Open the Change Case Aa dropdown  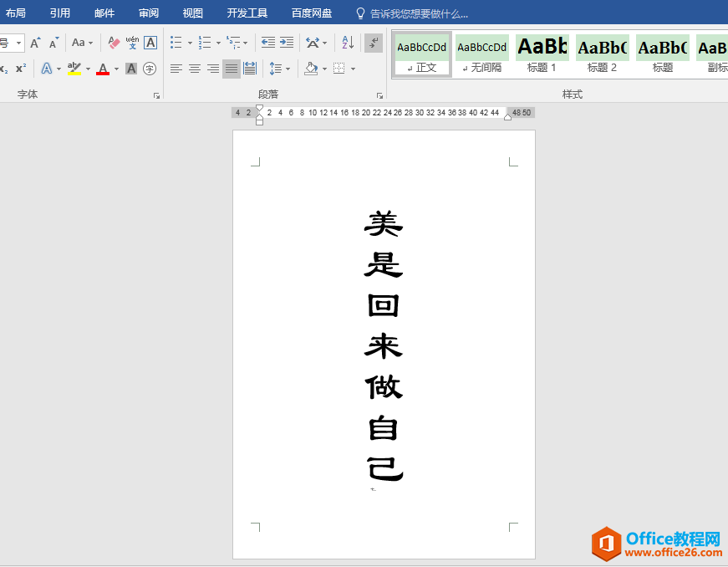[x=82, y=43]
